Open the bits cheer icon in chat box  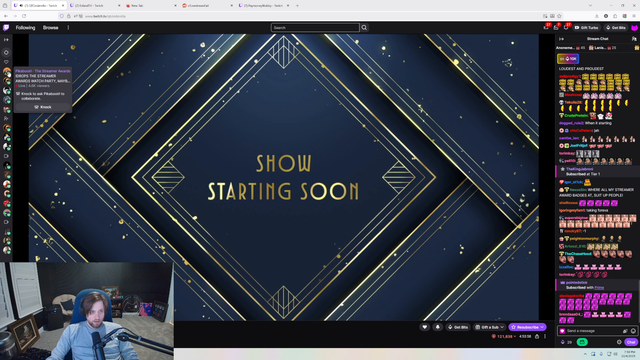coord(625,331)
